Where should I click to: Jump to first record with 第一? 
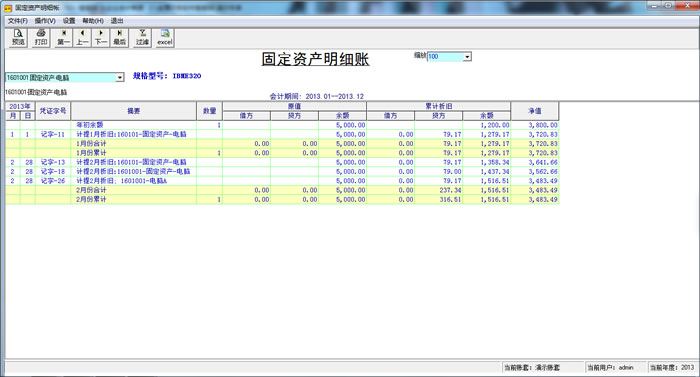point(63,38)
